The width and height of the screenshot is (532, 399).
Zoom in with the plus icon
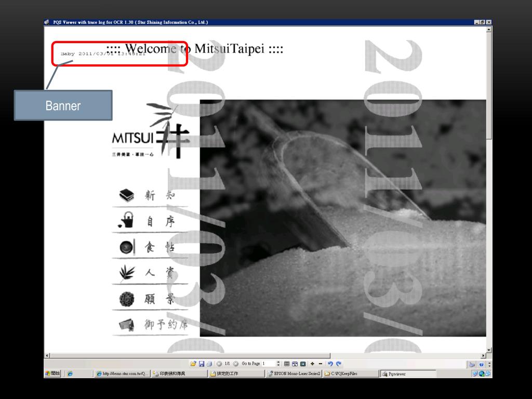click(x=312, y=364)
